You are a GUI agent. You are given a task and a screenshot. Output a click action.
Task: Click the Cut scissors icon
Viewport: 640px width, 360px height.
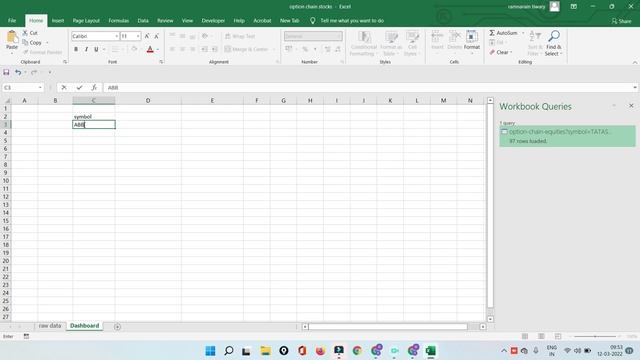point(25,33)
